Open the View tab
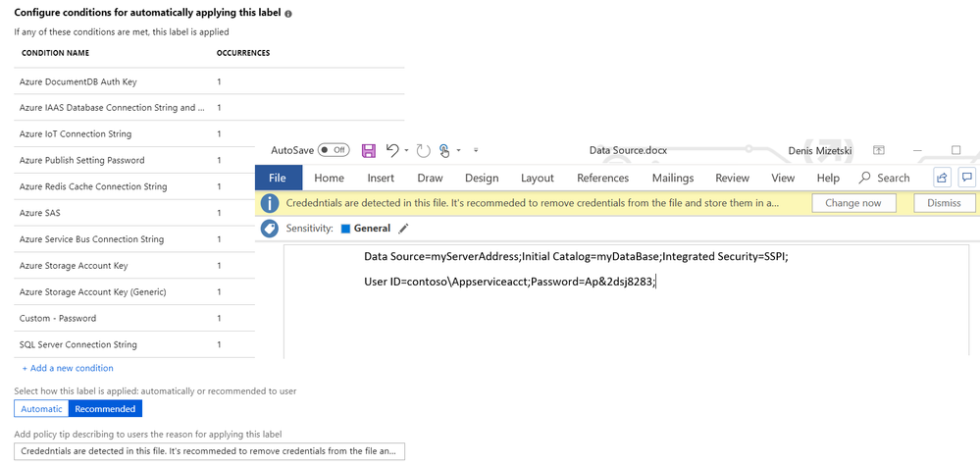 point(783,178)
